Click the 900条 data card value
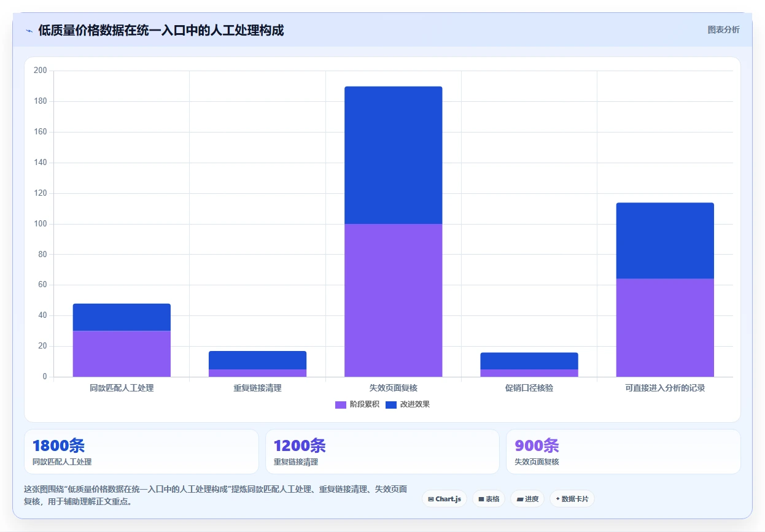 click(x=537, y=446)
